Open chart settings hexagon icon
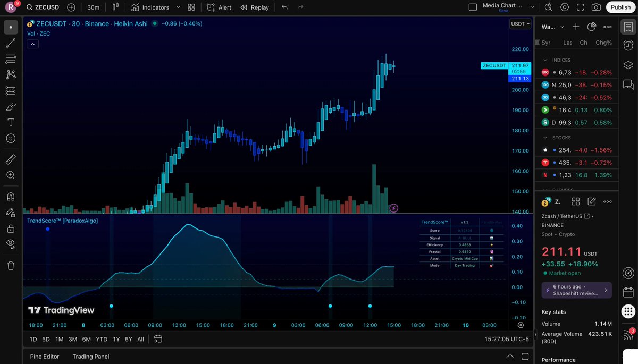 point(565,7)
